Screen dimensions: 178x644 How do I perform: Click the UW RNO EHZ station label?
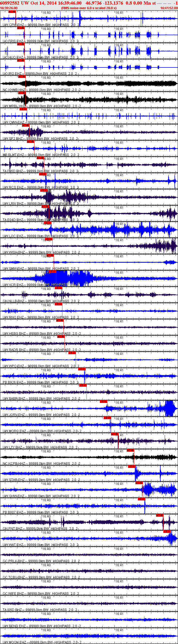(x=13, y=317)
